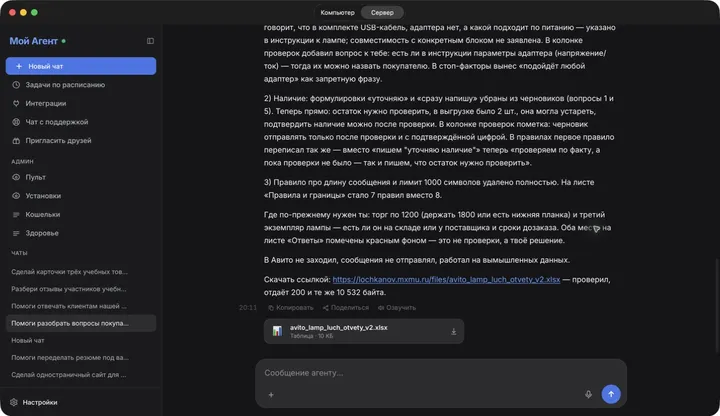Screen dimensions: 720x416
Task: Click the support icon beside Чат с поддержкой
Action: [x=16, y=122]
